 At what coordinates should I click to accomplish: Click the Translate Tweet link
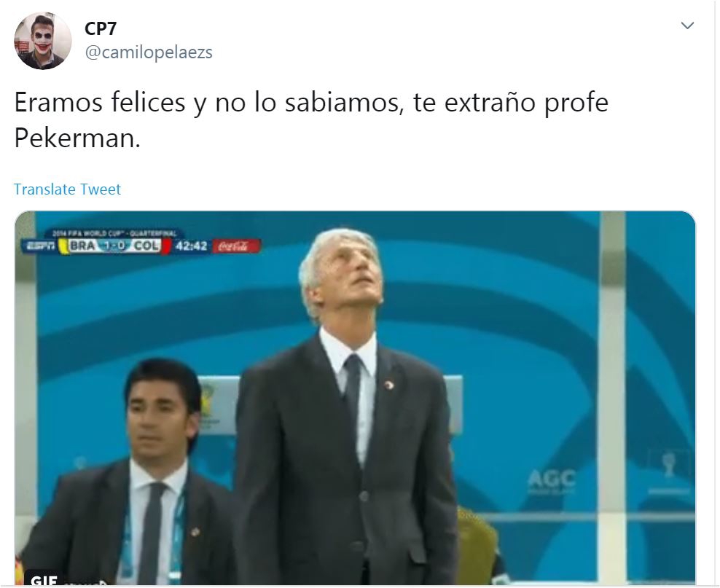point(67,189)
